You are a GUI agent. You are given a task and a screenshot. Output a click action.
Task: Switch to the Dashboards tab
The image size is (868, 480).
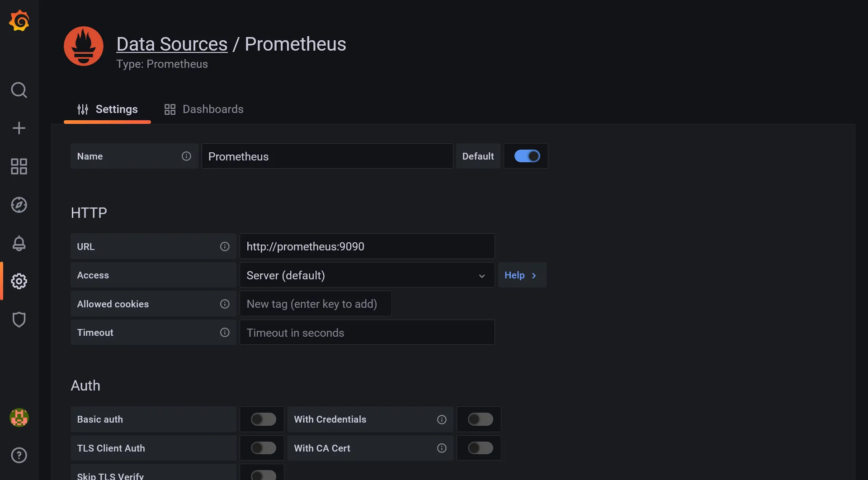(203, 109)
